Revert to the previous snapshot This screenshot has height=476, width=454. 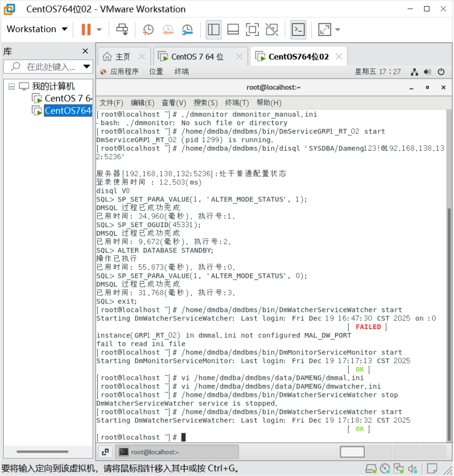(x=168, y=29)
